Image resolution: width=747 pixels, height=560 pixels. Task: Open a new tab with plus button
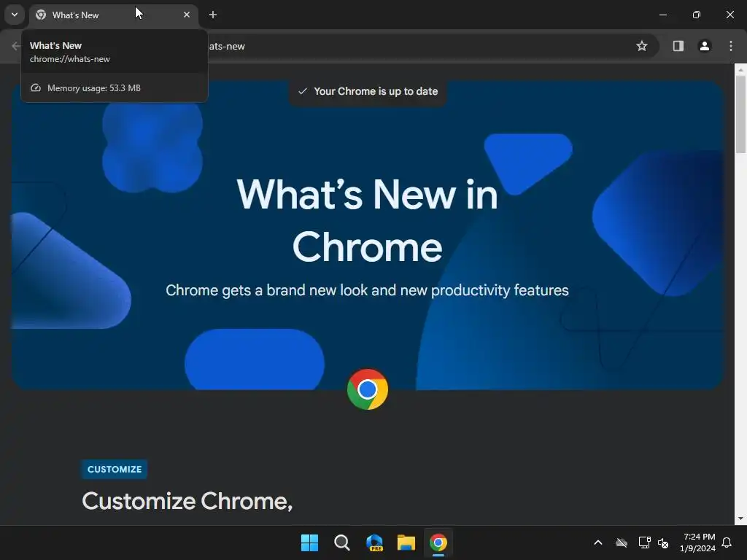(x=213, y=15)
